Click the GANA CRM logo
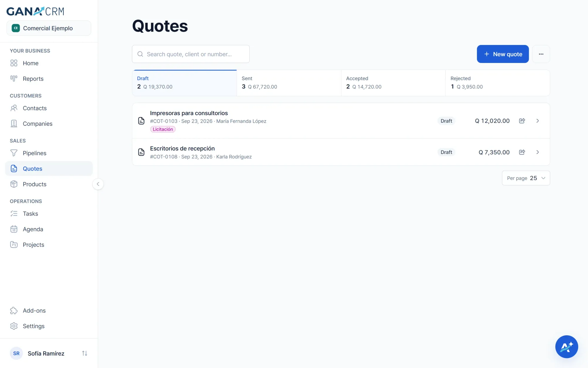The image size is (588, 368). point(35,11)
